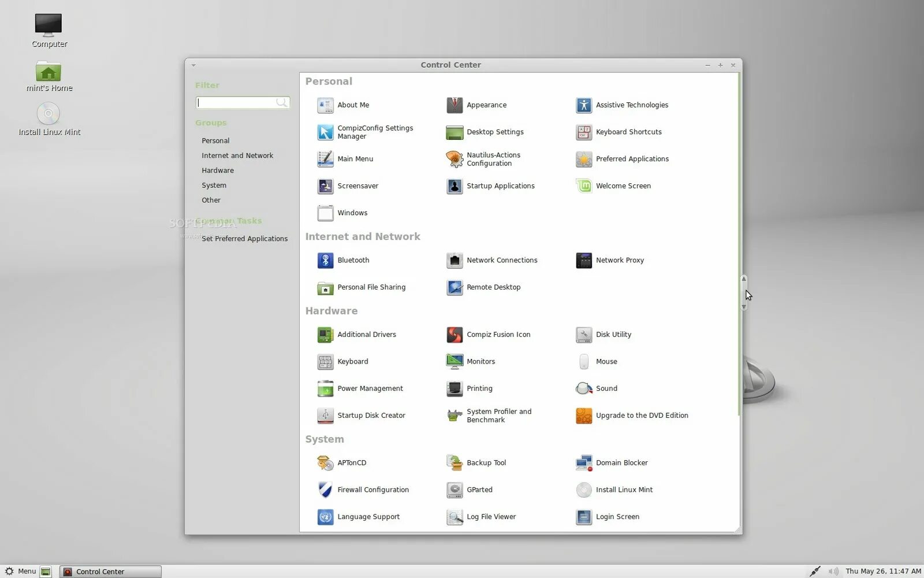The height and width of the screenshot is (578, 924).
Task: Click the volume icon in system tray
Action: (833, 572)
